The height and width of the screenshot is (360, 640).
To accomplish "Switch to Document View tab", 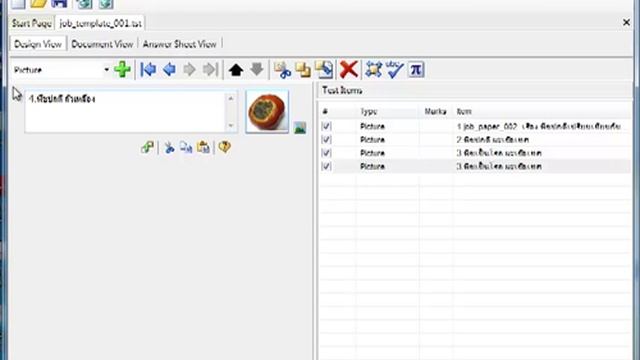I will 102,44.
